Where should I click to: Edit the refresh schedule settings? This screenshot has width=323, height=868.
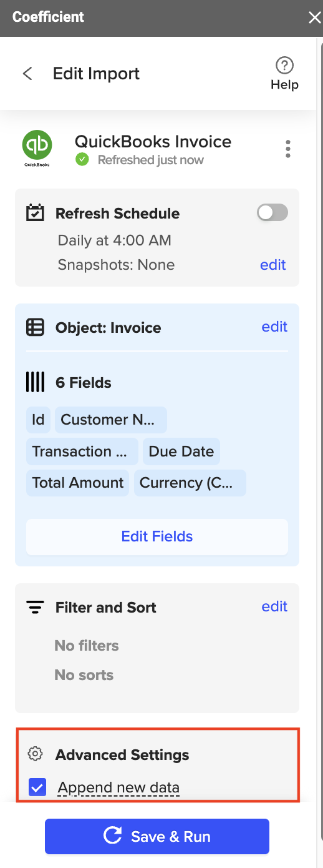273,265
